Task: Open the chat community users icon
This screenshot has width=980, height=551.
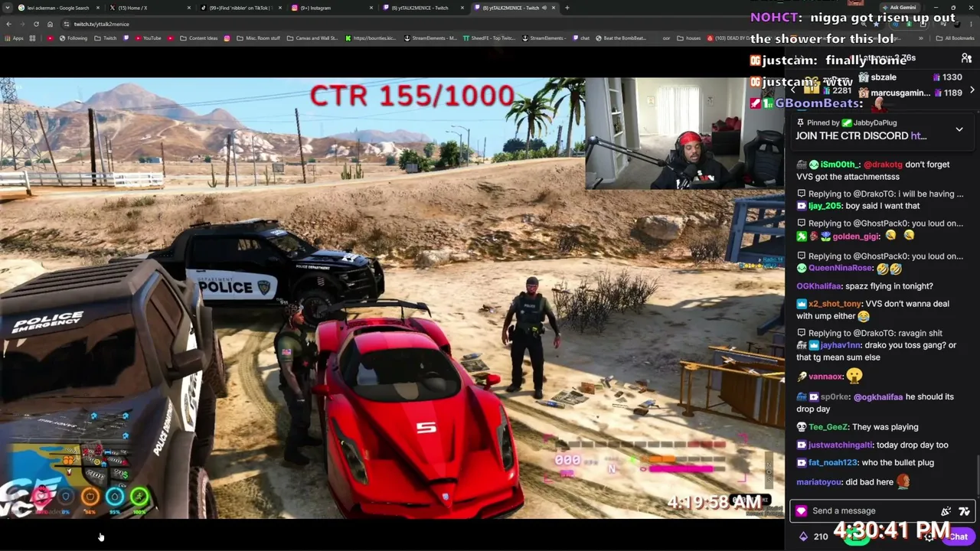Action: click(966, 59)
